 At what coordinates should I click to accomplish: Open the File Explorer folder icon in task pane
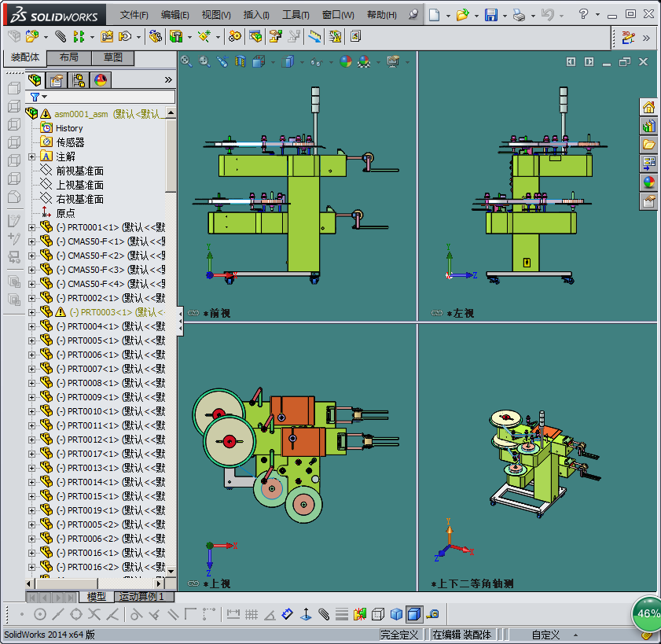(x=648, y=145)
